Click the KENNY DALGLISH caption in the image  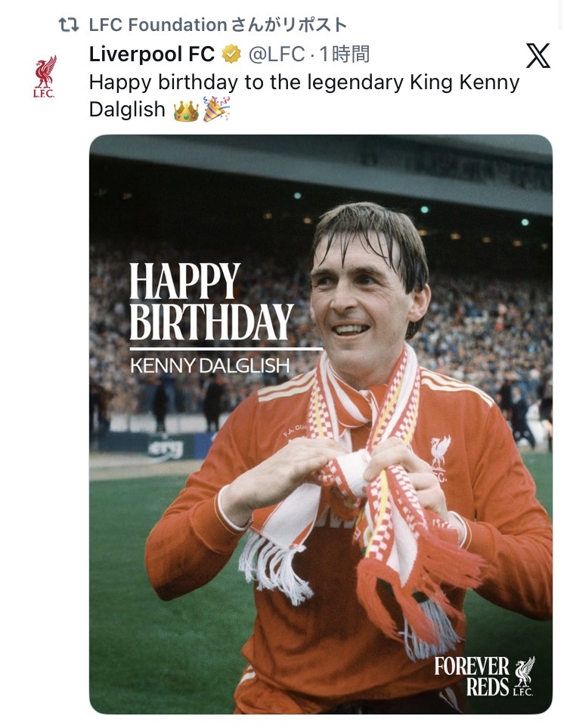(x=209, y=366)
